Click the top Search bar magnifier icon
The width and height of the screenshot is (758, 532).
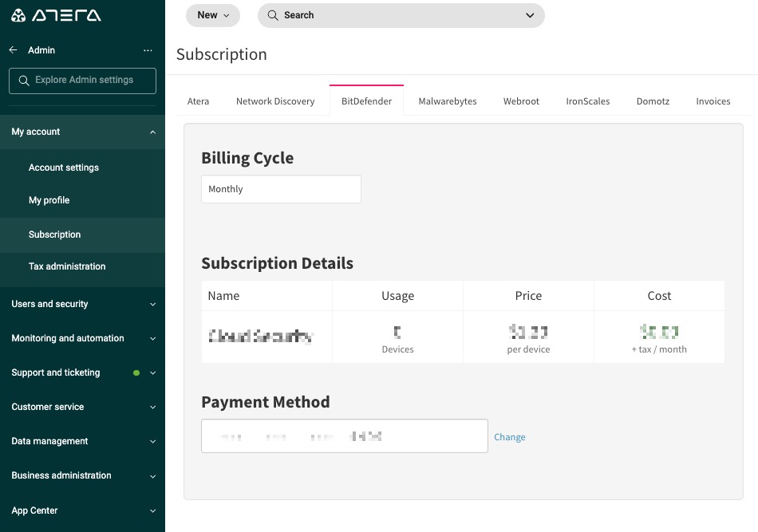(x=273, y=15)
